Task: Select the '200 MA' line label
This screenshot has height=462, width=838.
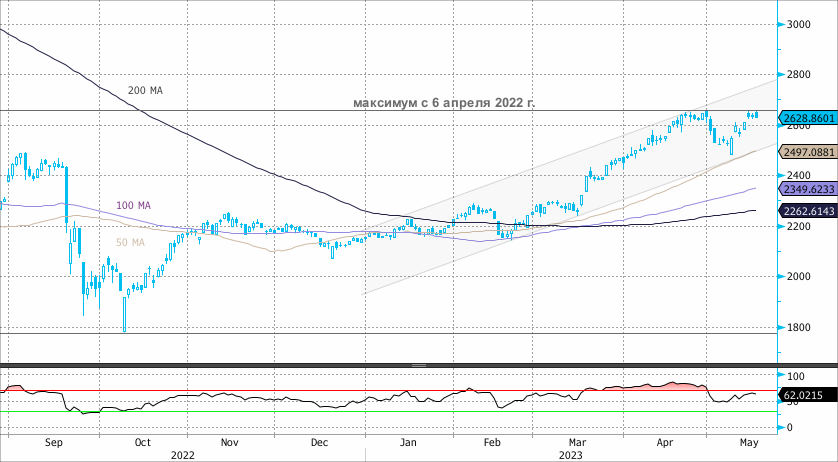Action: [x=145, y=91]
